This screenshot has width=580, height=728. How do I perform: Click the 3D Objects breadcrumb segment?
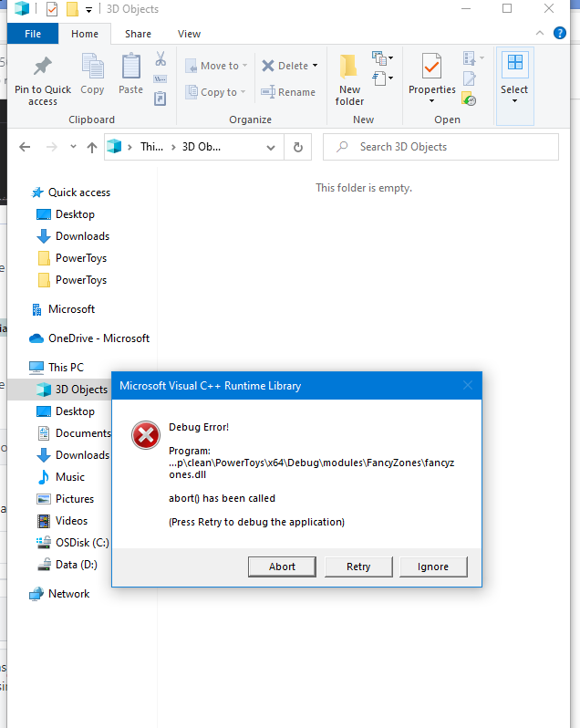point(202,147)
